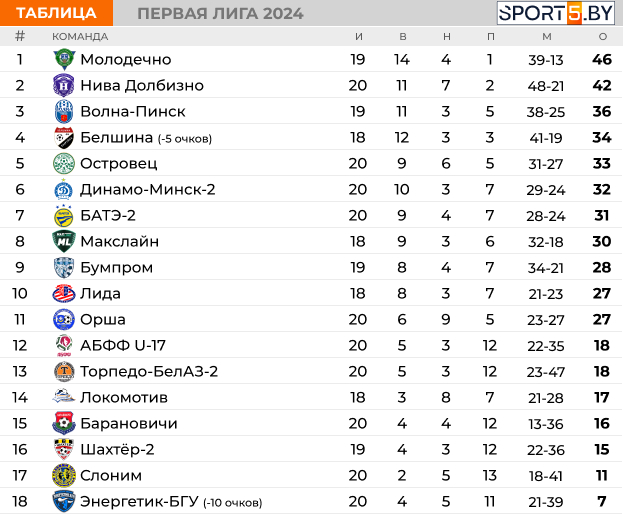Click the Нива Долбизно purple crest
Viewport: 623px width, 522px height.
point(64,85)
